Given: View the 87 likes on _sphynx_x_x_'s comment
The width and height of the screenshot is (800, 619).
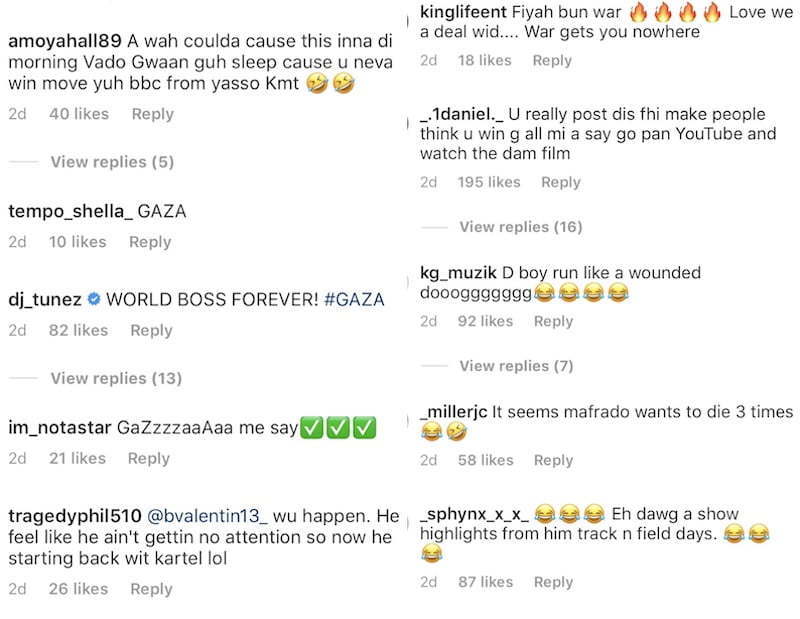Looking at the screenshot, I should click(485, 582).
